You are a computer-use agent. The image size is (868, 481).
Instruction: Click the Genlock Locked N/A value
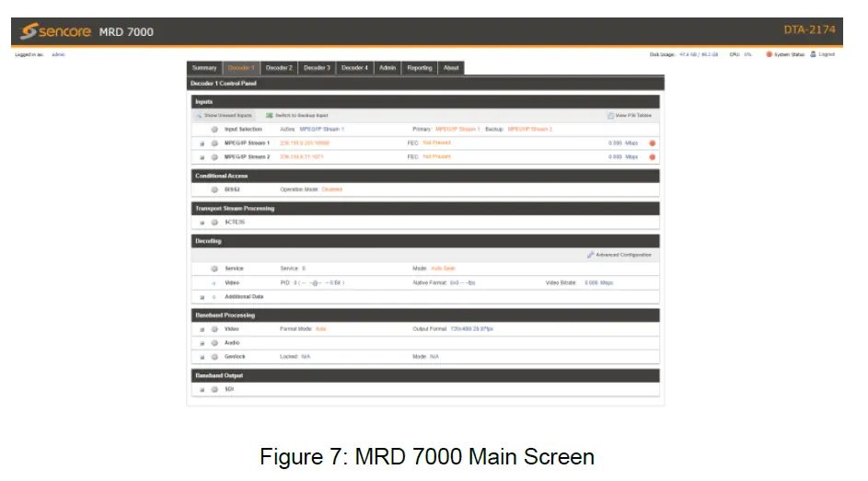(306, 357)
